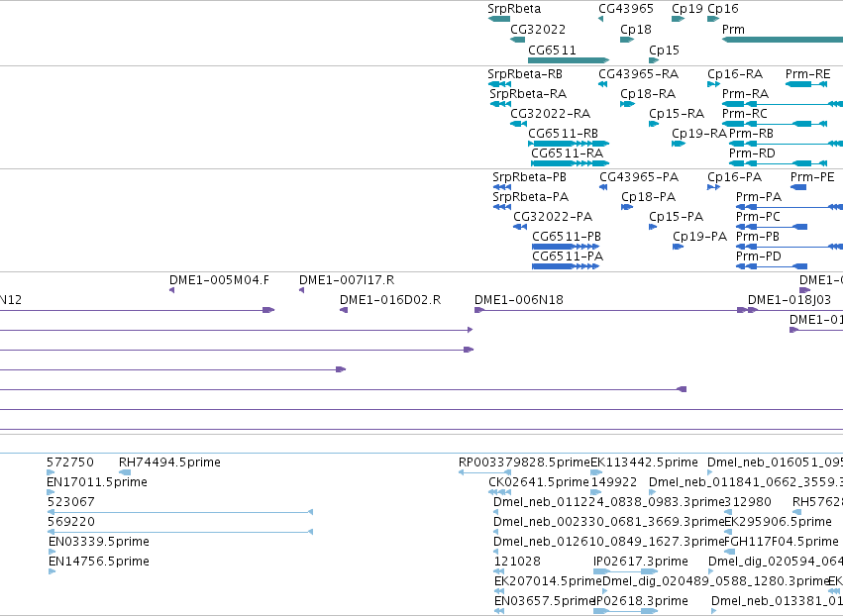Click the Cp15-PA protein feature
Image resolution: width=843 pixels, height=616 pixels.
(653, 227)
